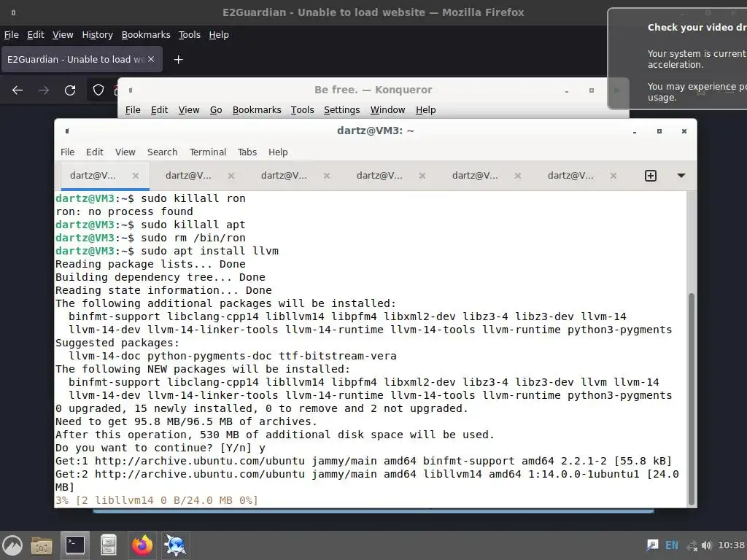Viewport: 747px width, 560px height.
Task: Open the Help menu in the terminal window
Action: 278,152
